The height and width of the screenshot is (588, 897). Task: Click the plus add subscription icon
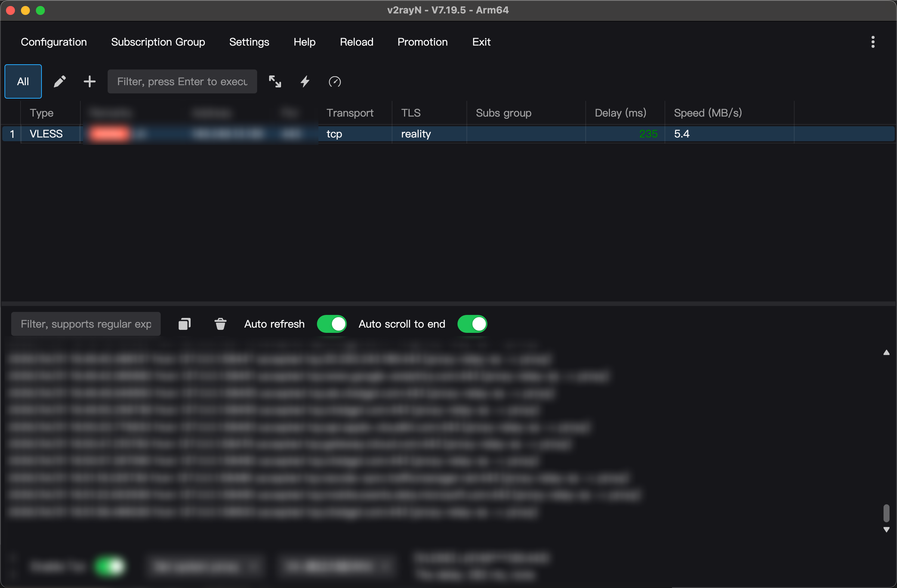tap(89, 81)
